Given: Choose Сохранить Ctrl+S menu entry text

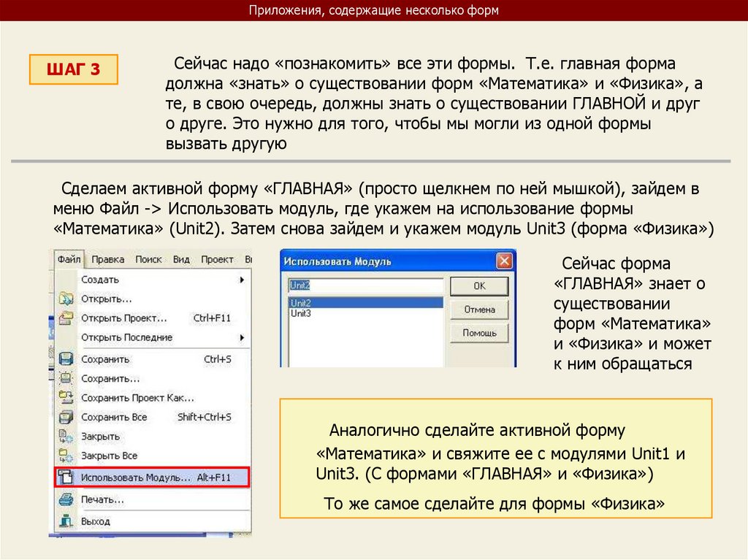Looking at the screenshot, I should coord(156,359).
